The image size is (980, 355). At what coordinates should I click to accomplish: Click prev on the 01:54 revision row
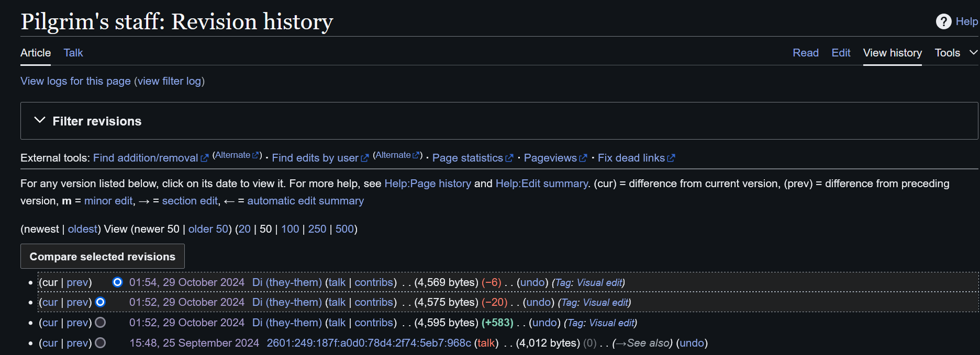tap(77, 282)
